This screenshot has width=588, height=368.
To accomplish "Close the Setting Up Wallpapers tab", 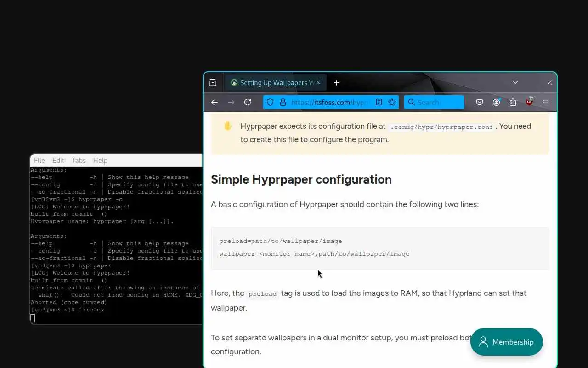I will [x=318, y=83].
